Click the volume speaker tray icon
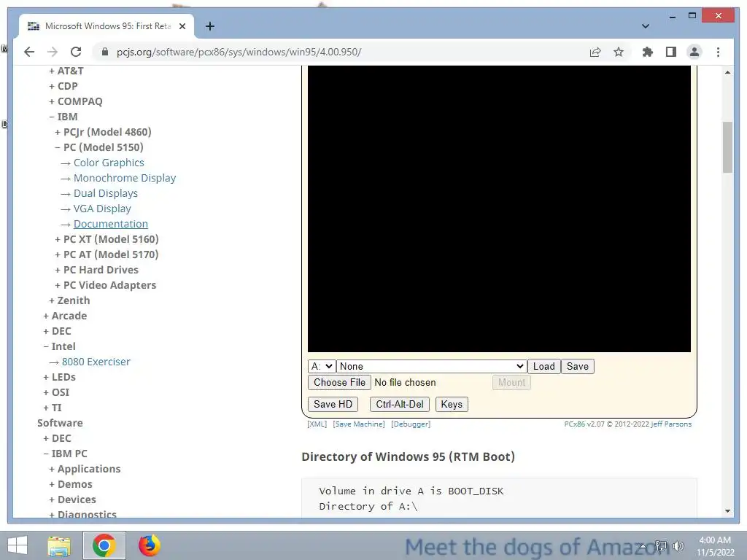This screenshot has height=560, width=747. click(678, 546)
